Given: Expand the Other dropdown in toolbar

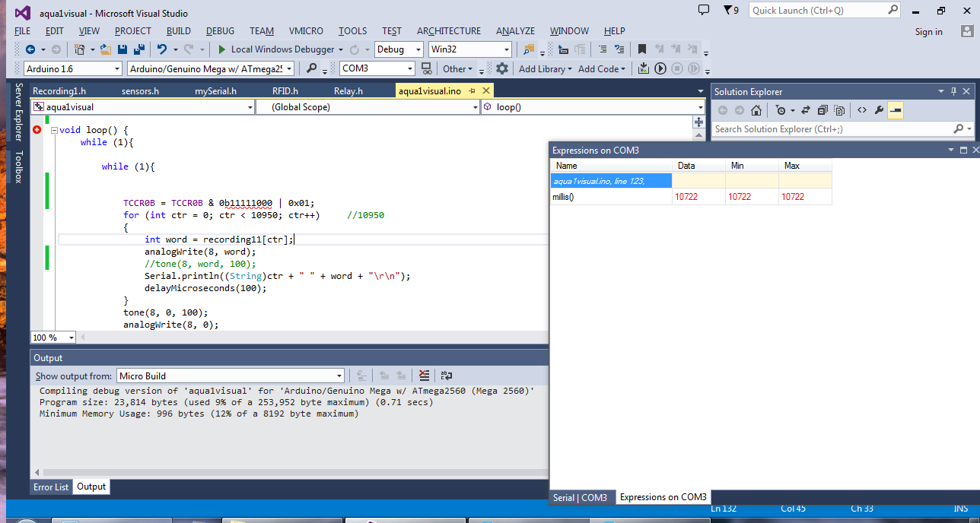Looking at the screenshot, I should [457, 68].
